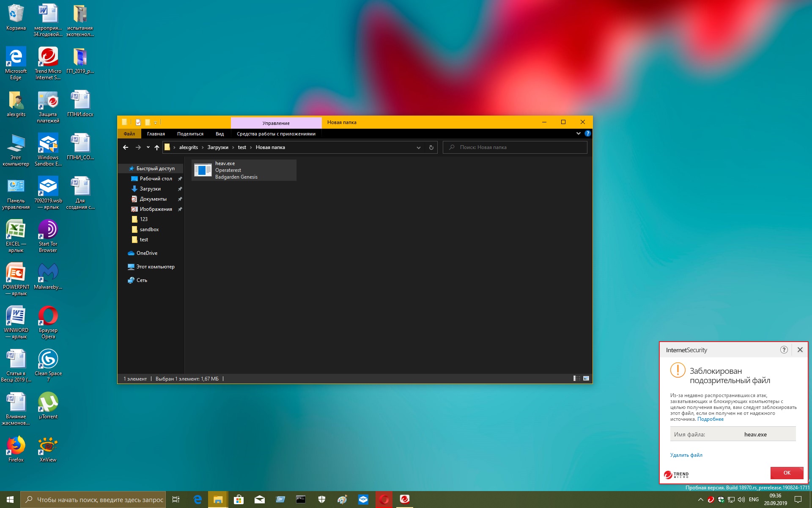The height and width of the screenshot is (508, 812).
Task: Switch to large thumbnails view icon
Action: 586,378
